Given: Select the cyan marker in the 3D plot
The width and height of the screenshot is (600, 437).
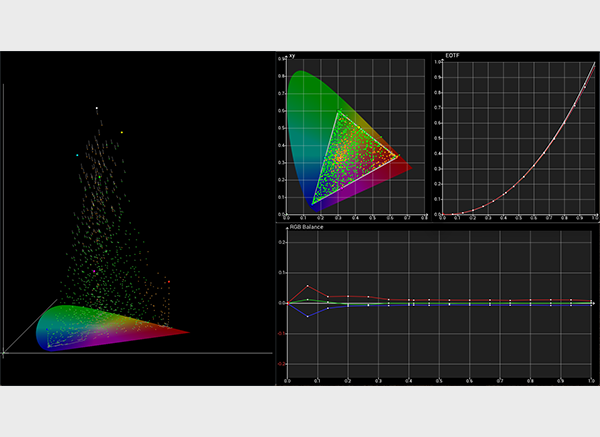Looking at the screenshot, I should click(x=77, y=155).
